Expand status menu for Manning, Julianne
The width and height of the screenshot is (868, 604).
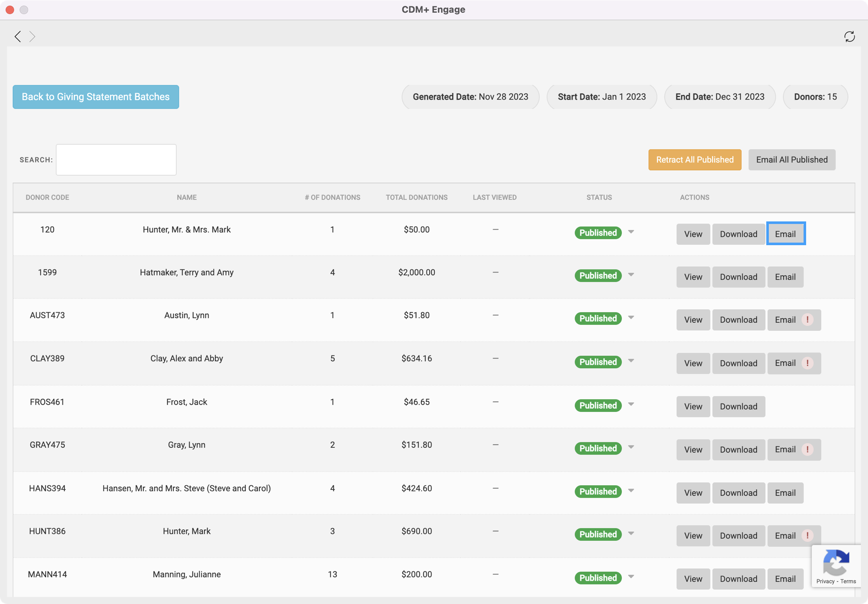coord(631,577)
